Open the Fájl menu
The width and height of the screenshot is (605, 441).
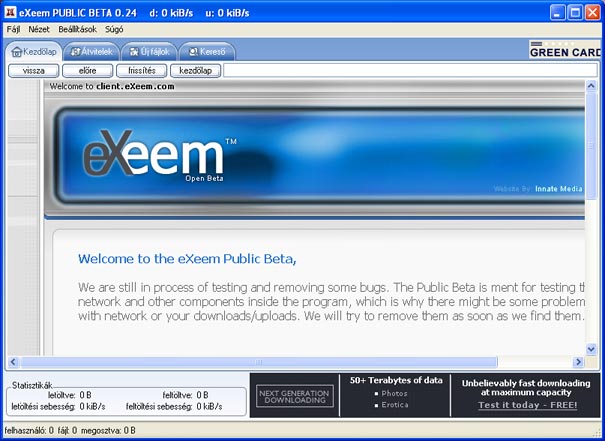click(x=13, y=30)
